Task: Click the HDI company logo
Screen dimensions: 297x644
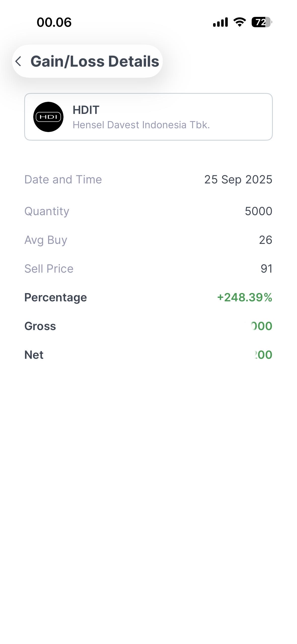Action: pos(48,117)
